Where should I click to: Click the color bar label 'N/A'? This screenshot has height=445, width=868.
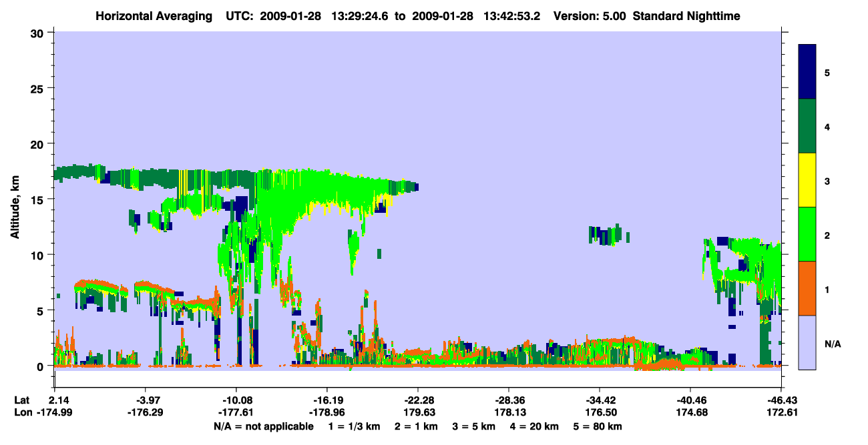pos(832,344)
